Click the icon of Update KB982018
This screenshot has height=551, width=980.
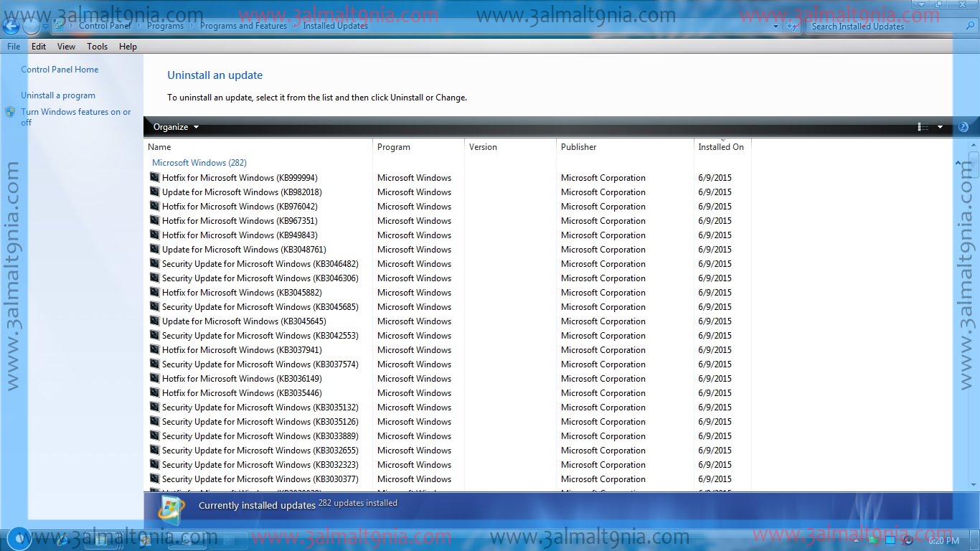(x=154, y=192)
